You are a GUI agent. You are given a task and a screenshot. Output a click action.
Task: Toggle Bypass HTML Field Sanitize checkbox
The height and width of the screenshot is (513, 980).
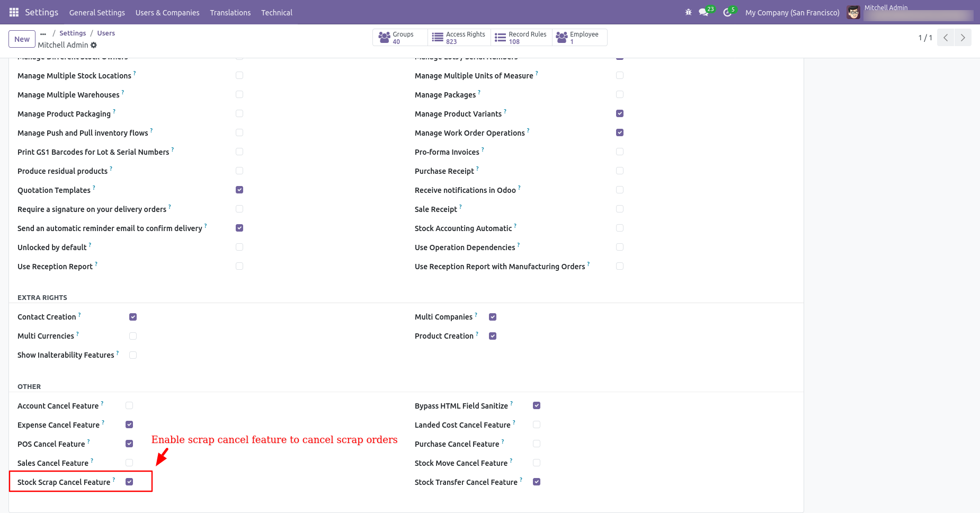(x=537, y=405)
